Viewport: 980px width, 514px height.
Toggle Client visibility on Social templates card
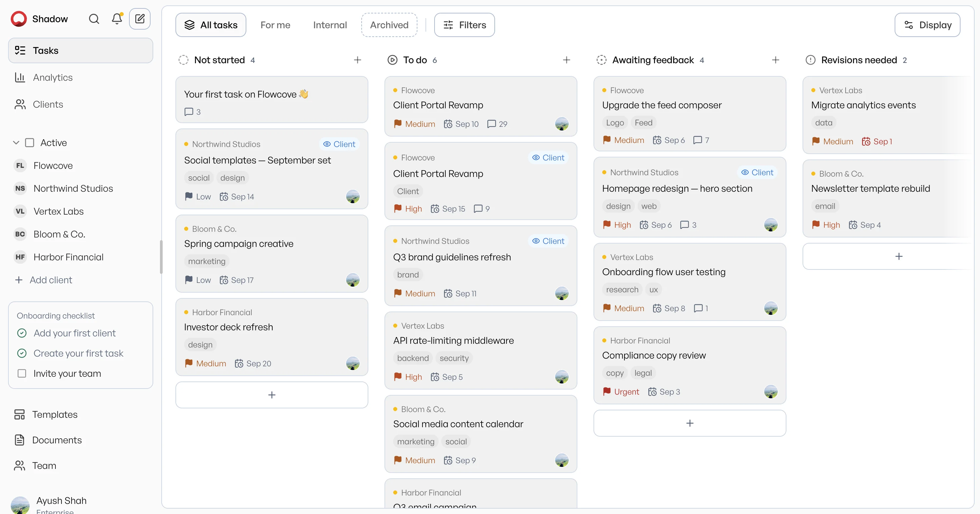[x=339, y=144]
